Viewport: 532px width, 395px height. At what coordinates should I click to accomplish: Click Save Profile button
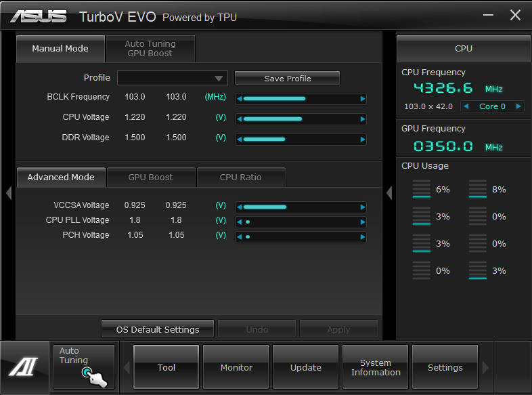[x=288, y=79]
